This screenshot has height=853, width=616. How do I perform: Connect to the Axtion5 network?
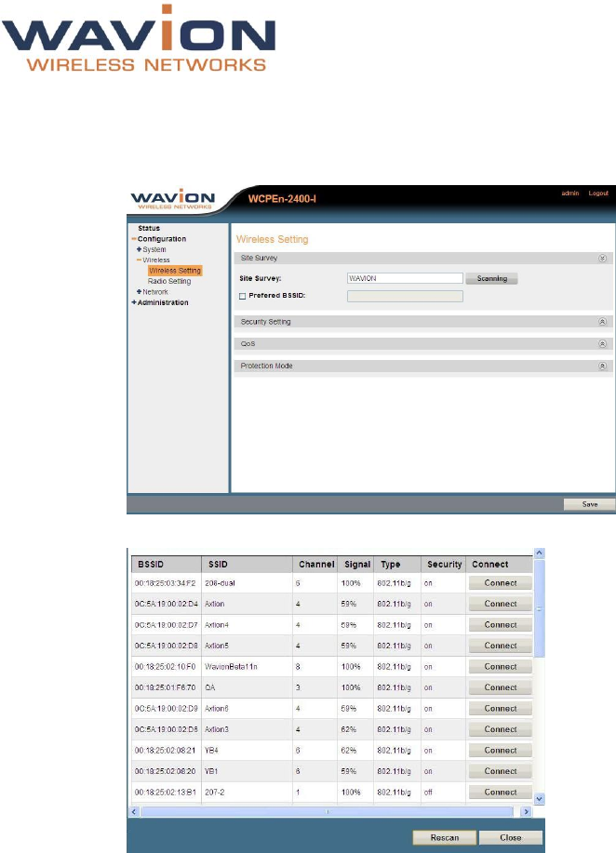pyautogui.click(x=501, y=646)
